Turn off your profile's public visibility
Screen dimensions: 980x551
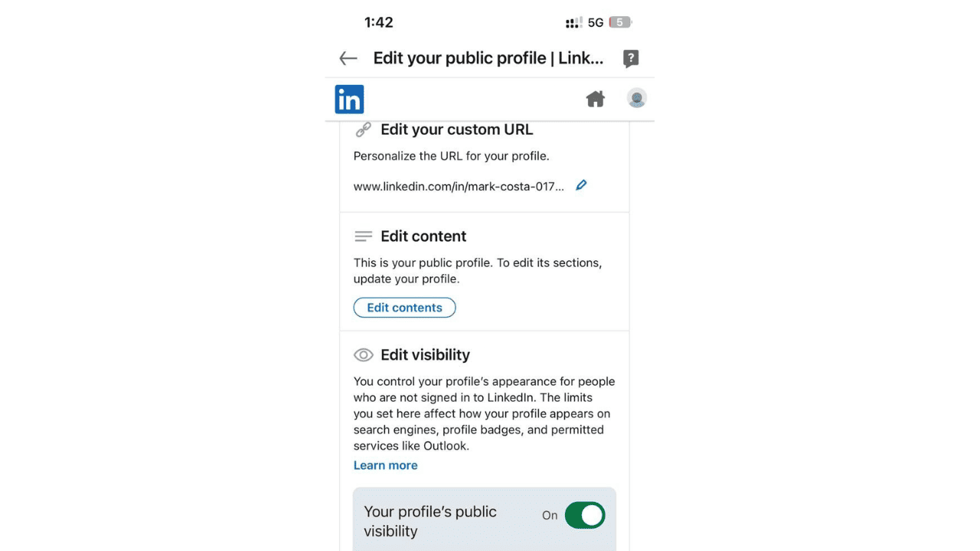point(584,515)
